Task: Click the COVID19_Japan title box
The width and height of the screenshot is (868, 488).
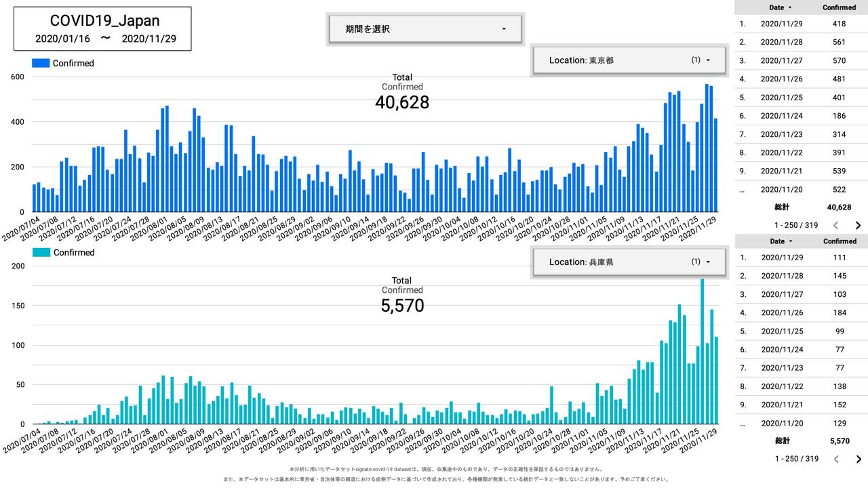Action: (x=102, y=29)
